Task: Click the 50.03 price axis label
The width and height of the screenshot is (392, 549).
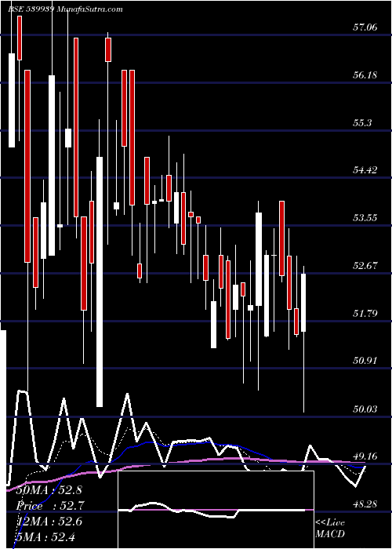Action: (x=365, y=409)
